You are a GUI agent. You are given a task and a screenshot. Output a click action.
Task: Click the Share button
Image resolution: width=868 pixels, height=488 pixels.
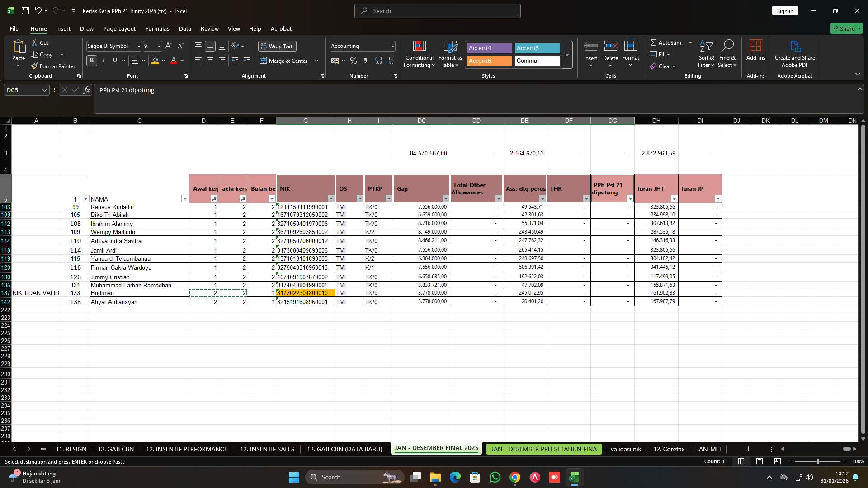[x=846, y=28]
